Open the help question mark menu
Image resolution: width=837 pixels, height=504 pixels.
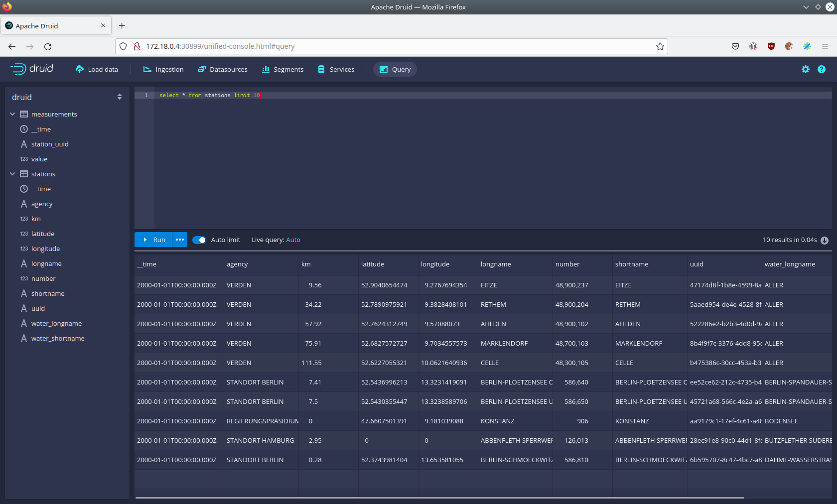821,69
